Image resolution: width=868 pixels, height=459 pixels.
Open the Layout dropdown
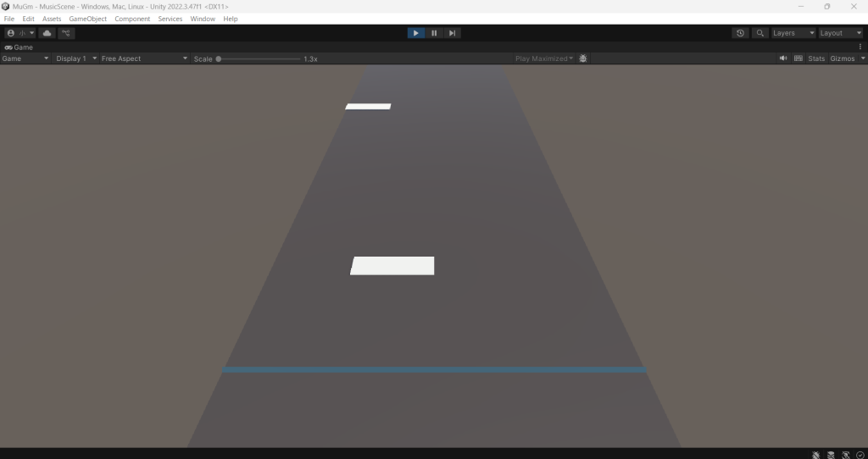pyautogui.click(x=840, y=33)
